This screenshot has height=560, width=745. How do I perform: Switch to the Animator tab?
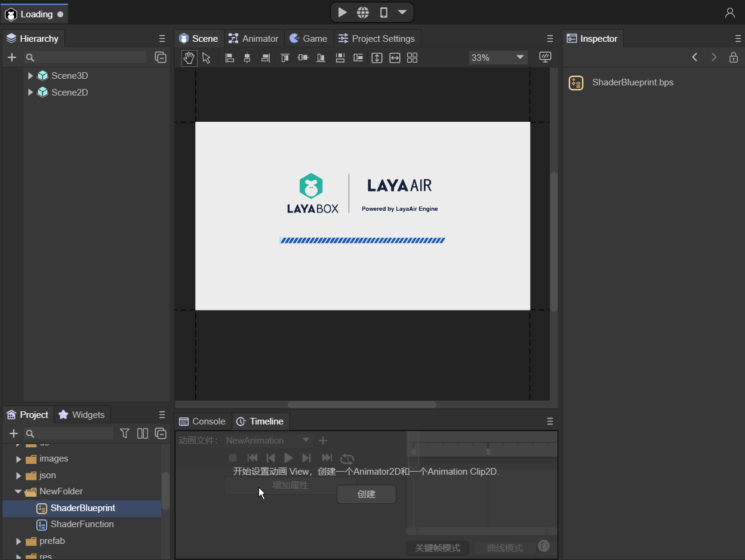[254, 39]
